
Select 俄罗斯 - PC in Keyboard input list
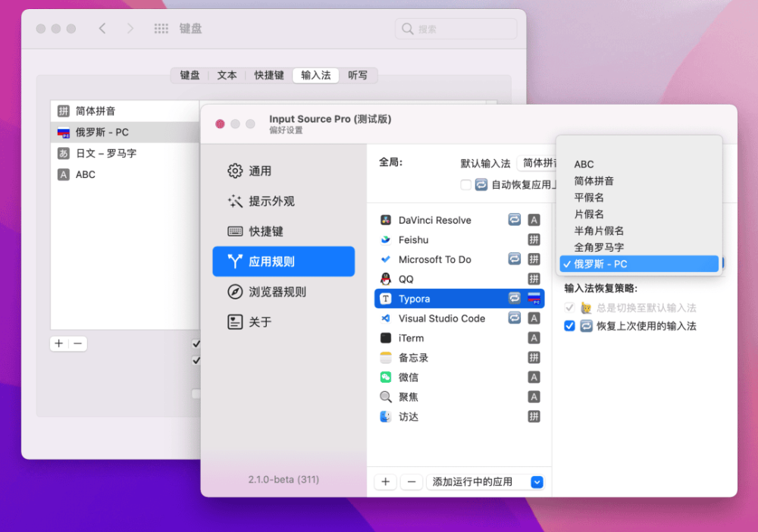(x=125, y=133)
